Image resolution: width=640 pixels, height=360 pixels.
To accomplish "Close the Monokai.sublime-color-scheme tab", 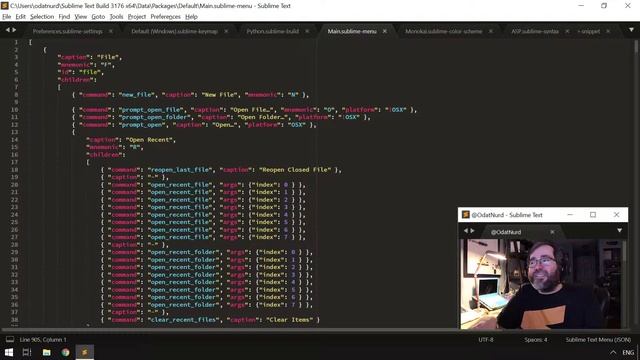I will (x=491, y=31).
